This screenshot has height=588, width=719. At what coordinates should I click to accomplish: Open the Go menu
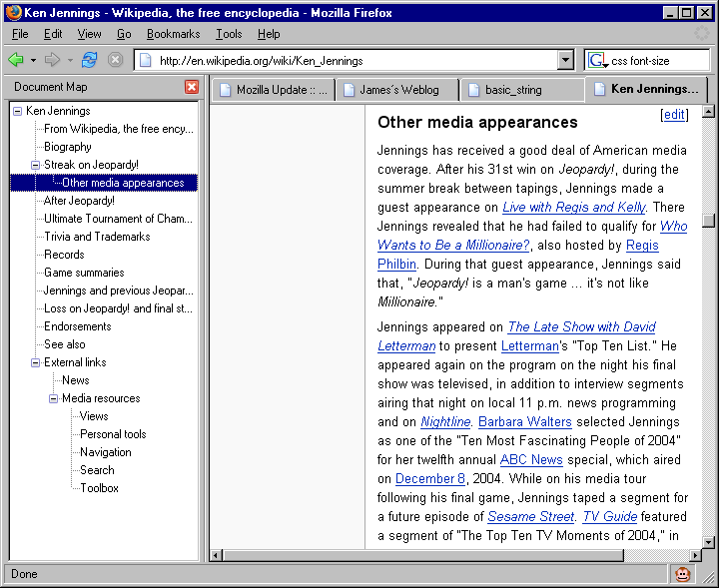(x=124, y=34)
